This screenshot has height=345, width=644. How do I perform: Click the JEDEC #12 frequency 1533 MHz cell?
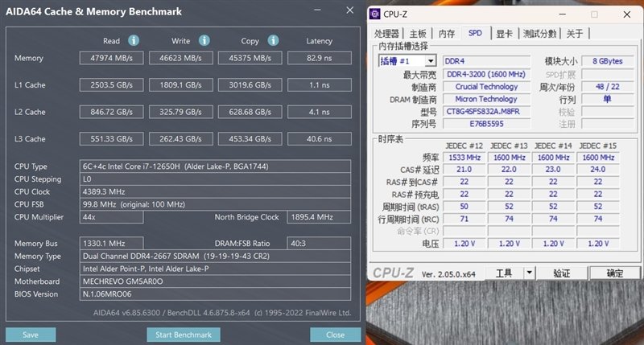(464, 158)
